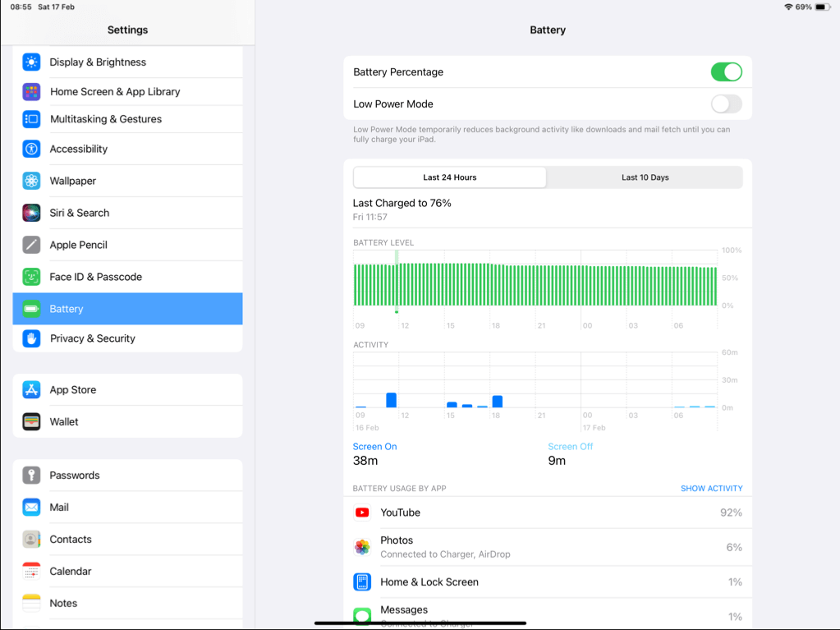Viewport: 840px width, 630px height.
Task: Tap the Screen Off label
Action: (x=570, y=446)
